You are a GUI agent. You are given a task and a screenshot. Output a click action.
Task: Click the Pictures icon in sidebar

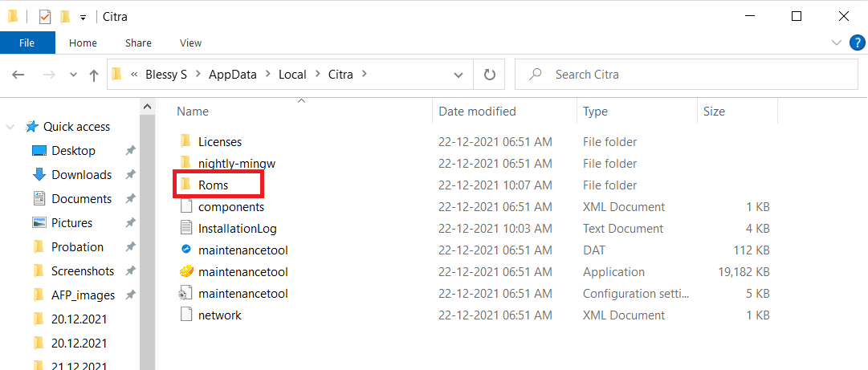coord(39,223)
